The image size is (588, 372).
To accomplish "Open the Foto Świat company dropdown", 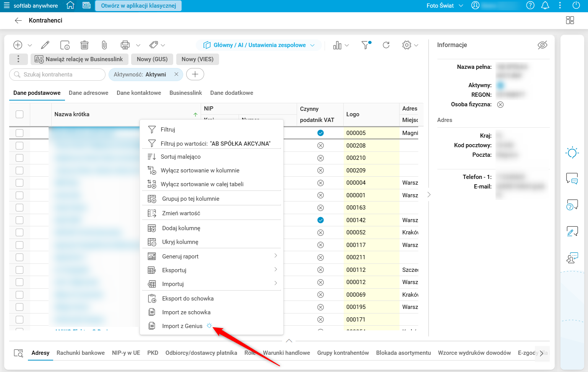I will (445, 6).
